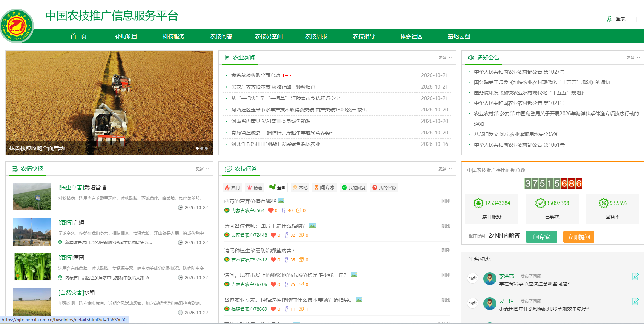
Task: Switch to the 精选 tab
Action: pos(254,188)
